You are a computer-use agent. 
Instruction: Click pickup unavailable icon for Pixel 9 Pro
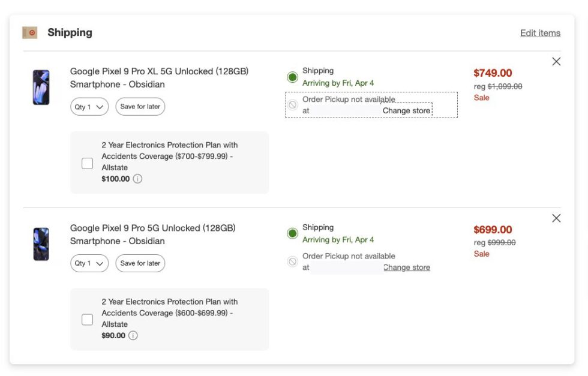pos(292,260)
